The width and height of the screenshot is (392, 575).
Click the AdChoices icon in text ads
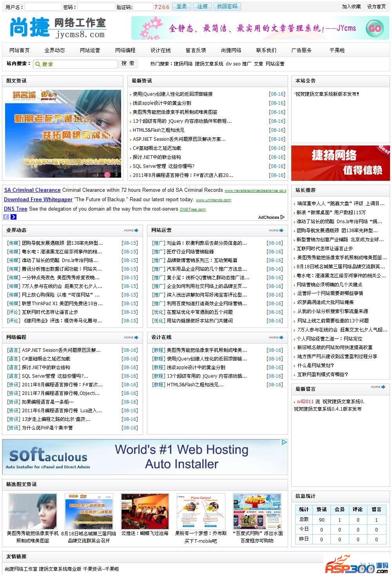283,217
